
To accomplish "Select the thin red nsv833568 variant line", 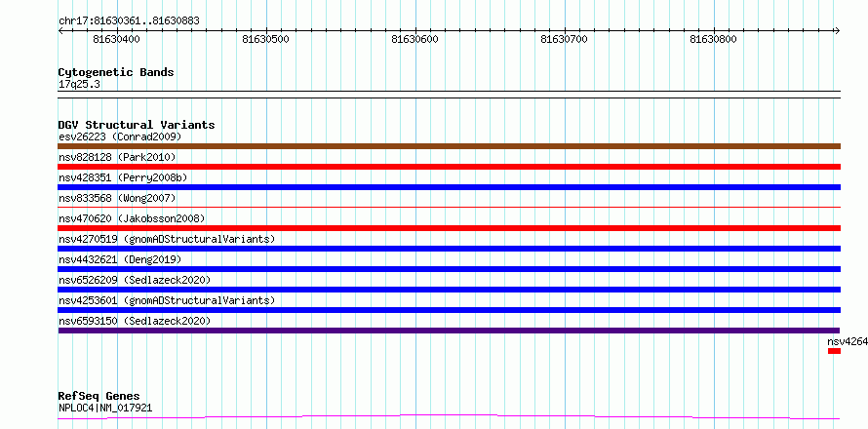I will (450, 207).
